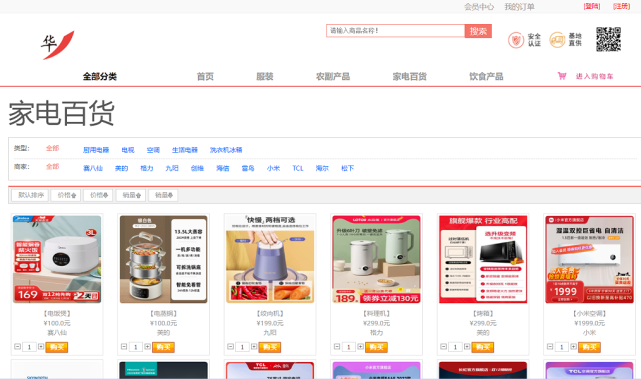This screenshot has height=379, width=641.
Task: Sort by sales descending button
Action: click(x=163, y=195)
